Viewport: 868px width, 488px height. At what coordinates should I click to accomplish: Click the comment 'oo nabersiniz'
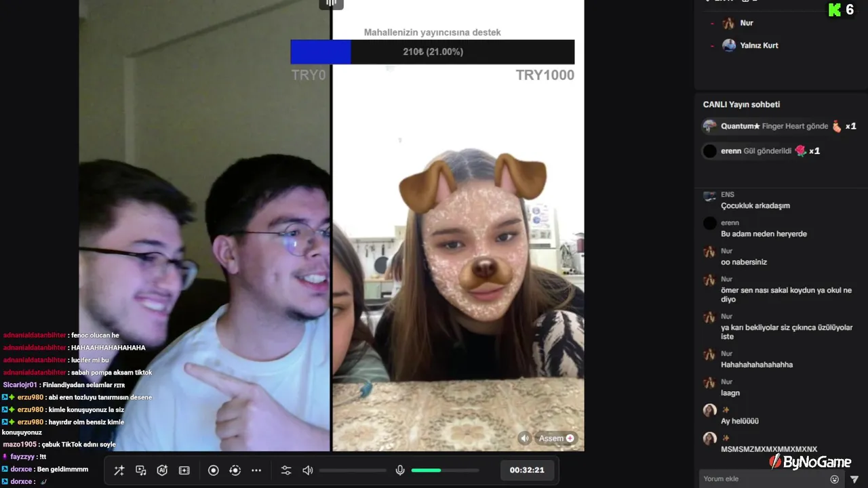(744, 262)
